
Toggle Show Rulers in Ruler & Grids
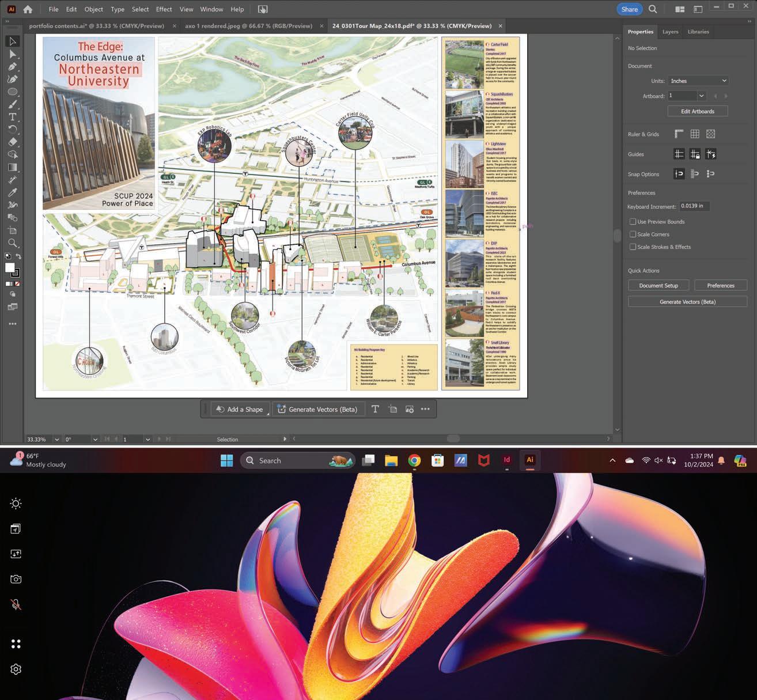pos(679,134)
